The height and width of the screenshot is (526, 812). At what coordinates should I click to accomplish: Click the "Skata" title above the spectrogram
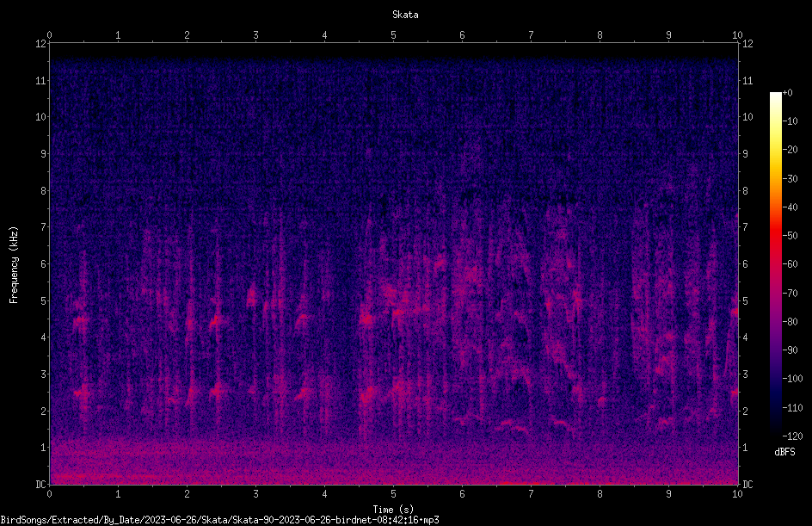point(405,15)
